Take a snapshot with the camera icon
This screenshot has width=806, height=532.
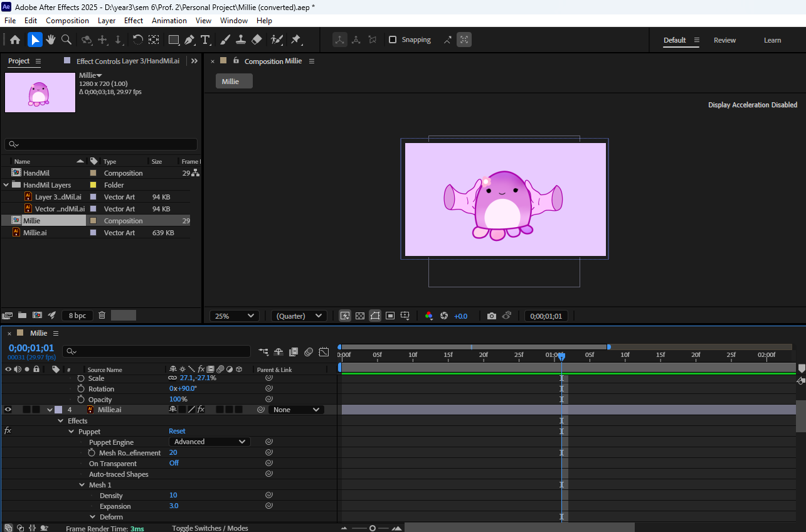pyautogui.click(x=492, y=316)
